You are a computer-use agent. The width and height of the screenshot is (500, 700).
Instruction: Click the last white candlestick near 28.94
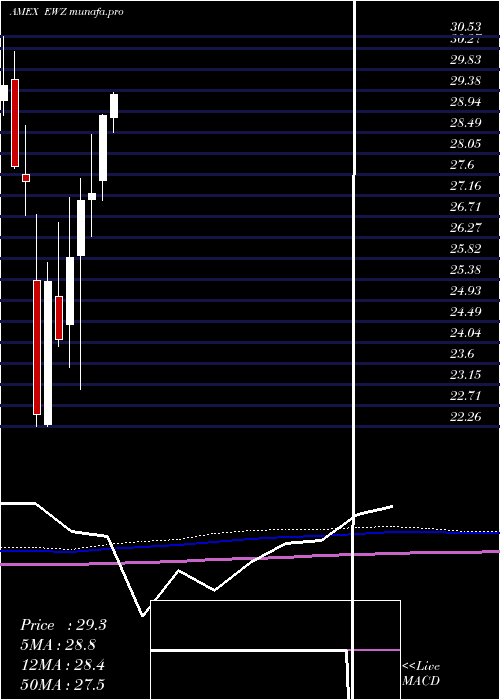(114, 106)
